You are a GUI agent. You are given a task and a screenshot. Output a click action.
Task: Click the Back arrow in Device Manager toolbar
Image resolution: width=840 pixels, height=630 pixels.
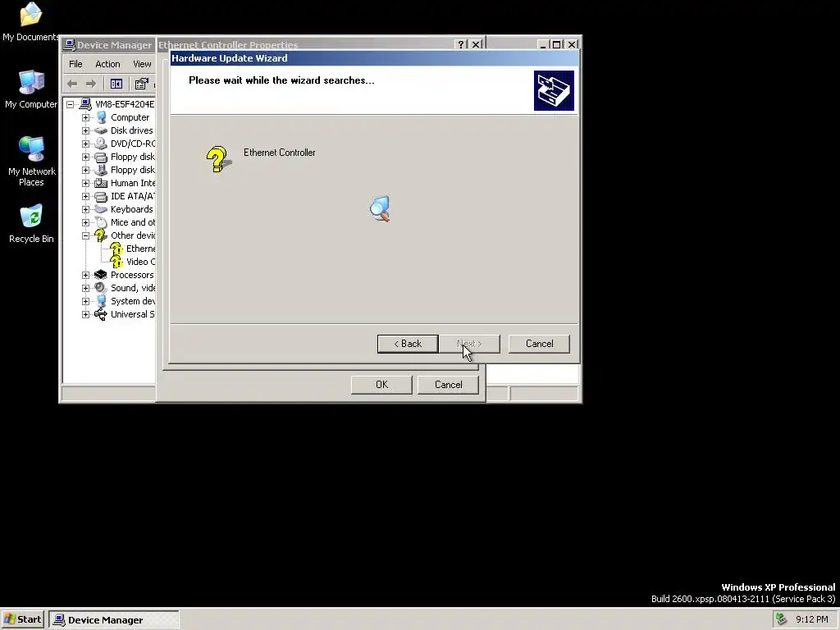(x=72, y=84)
